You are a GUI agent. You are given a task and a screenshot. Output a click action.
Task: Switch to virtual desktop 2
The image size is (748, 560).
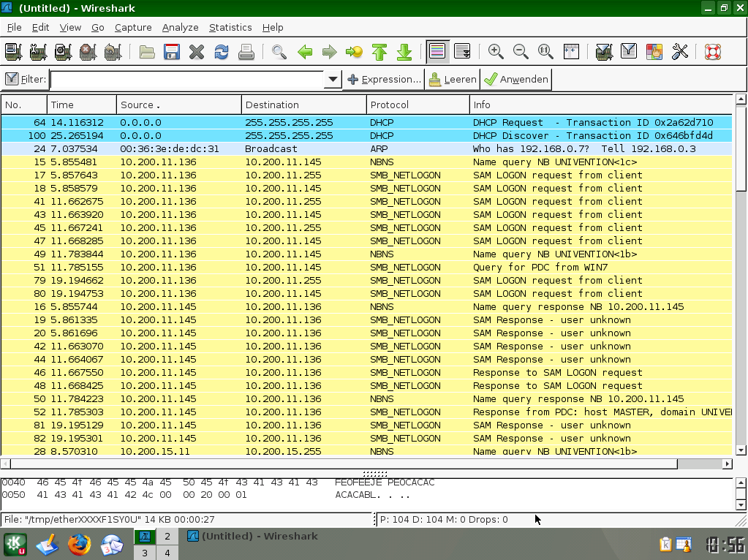tap(167, 537)
